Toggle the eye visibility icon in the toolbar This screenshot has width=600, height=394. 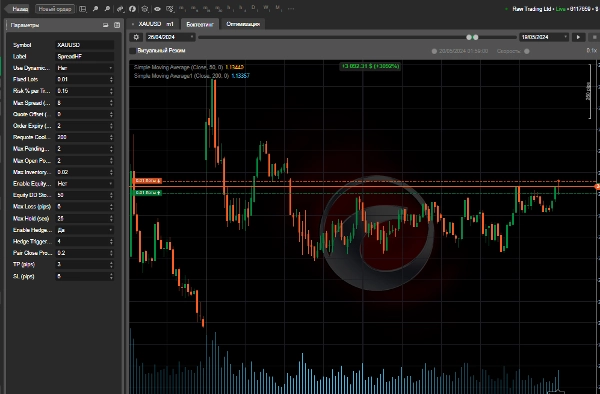157,9
